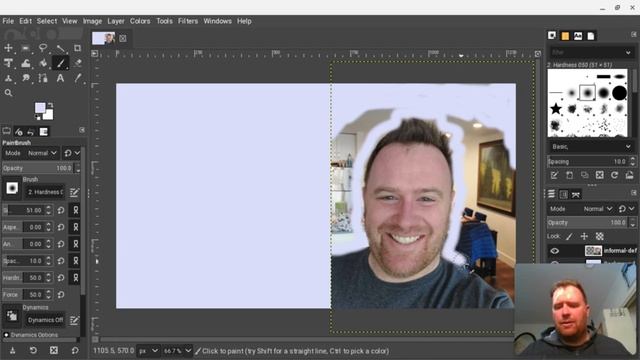Swap foreground and background colors
Screen dimensions: 640x360
click(x=50, y=105)
